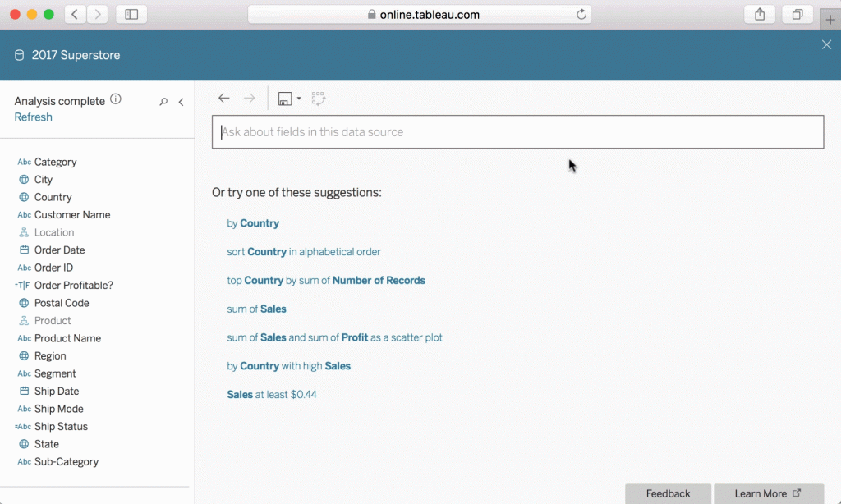Select the Sub-Category field
841x504 pixels.
[x=67, y=463]
